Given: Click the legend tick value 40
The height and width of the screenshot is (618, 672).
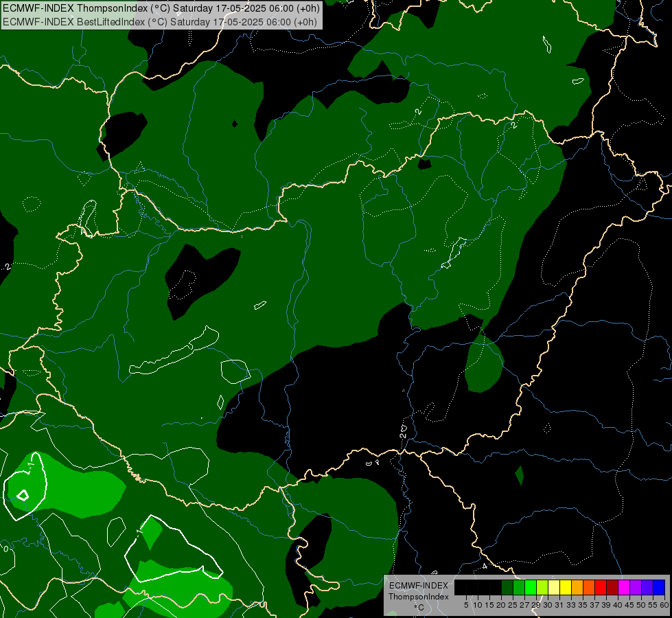Looking at the screenshot, I should 618,605.
